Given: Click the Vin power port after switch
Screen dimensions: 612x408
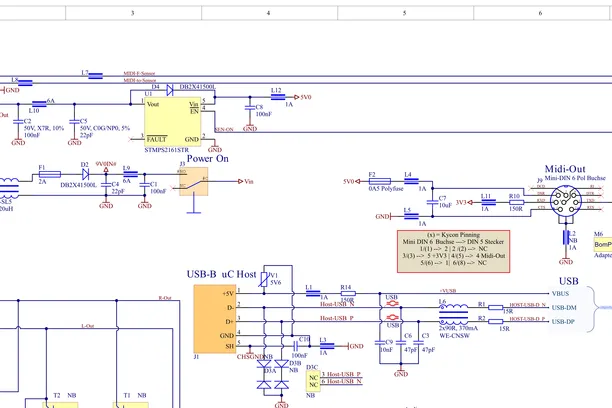Looking at the screenshot, I should tap(246, 181).
